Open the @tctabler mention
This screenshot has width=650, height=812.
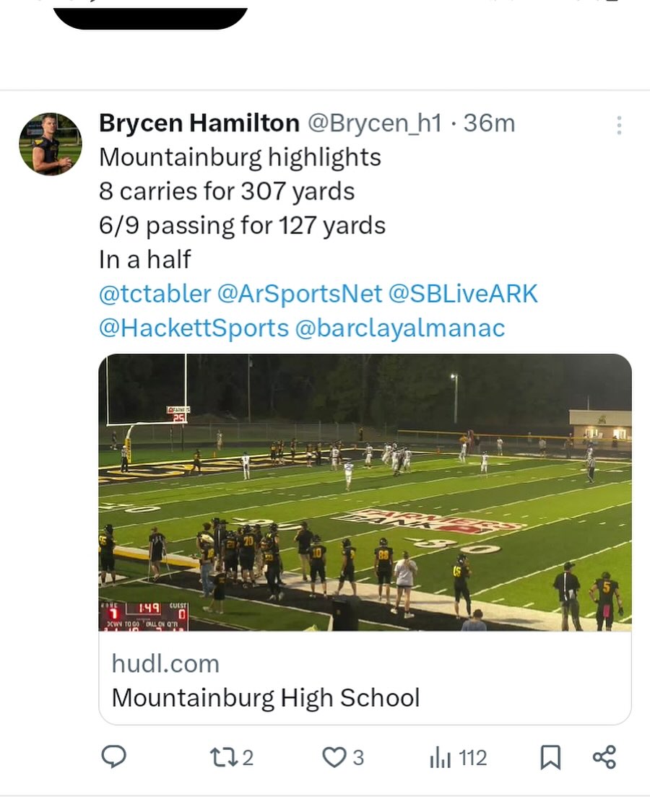155,294
